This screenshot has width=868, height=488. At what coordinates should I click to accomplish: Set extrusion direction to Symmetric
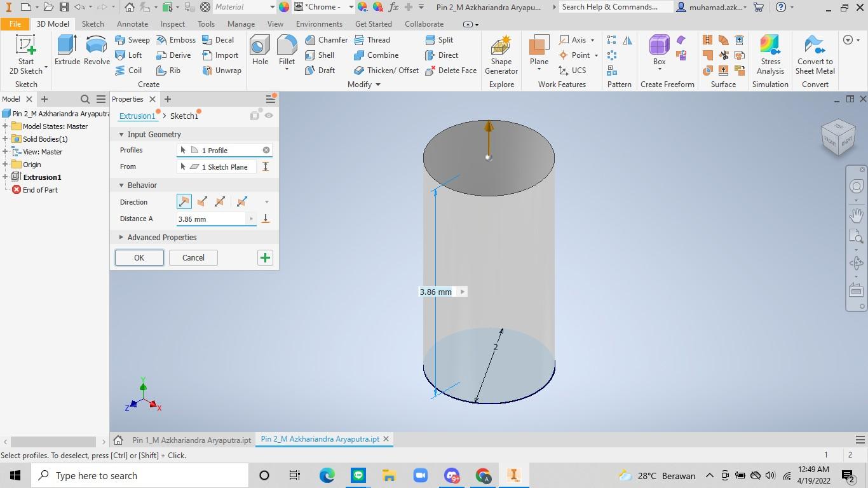[220, 202]
